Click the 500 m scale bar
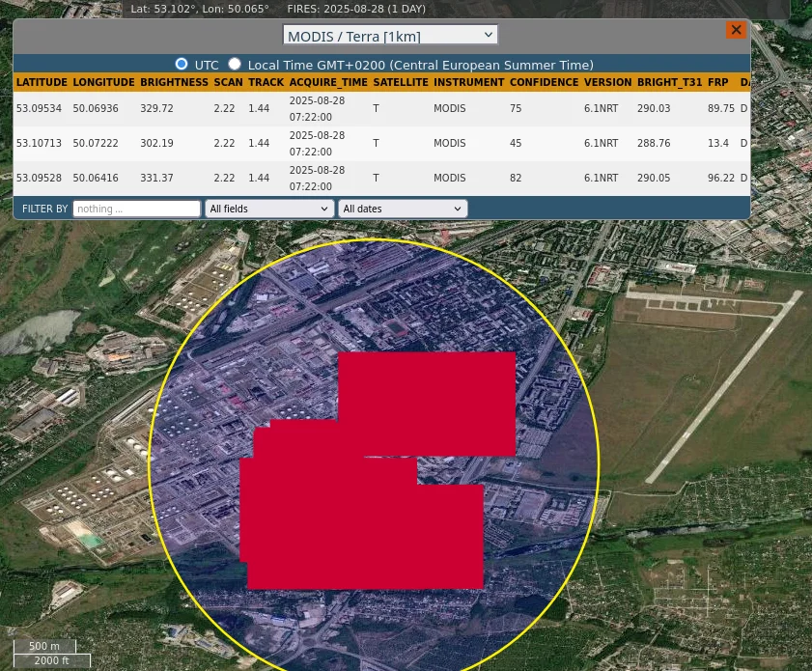Viewport: 812px width, 671px height. point(44,647)
